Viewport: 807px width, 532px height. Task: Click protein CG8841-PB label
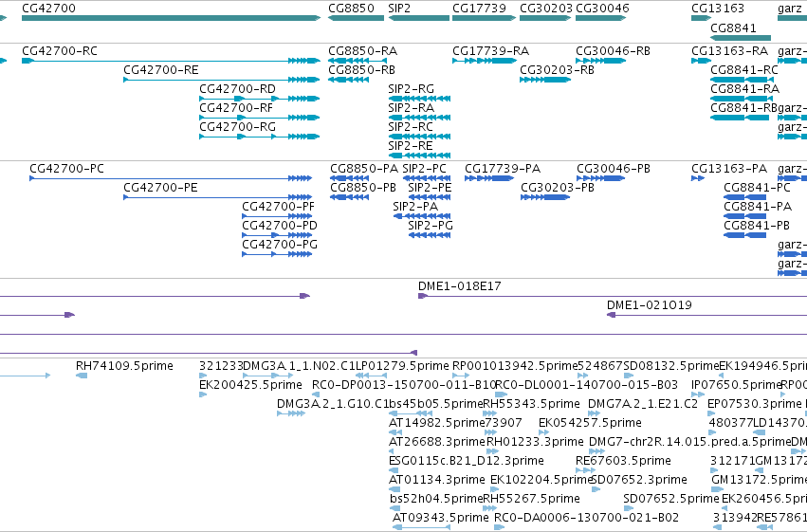[757, 226]
